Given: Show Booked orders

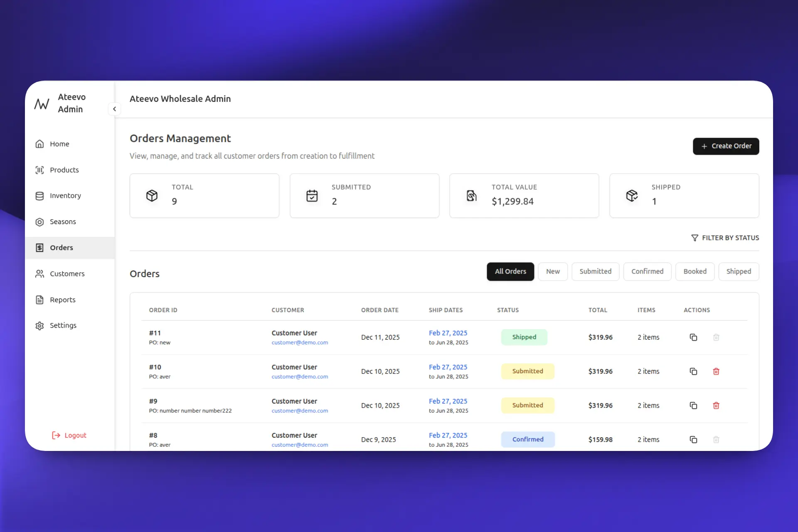Looking at the screenshot, I should pos(695,271).
